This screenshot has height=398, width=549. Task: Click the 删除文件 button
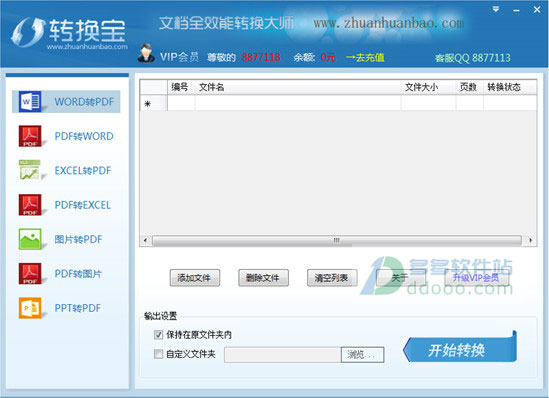(263, 278)
